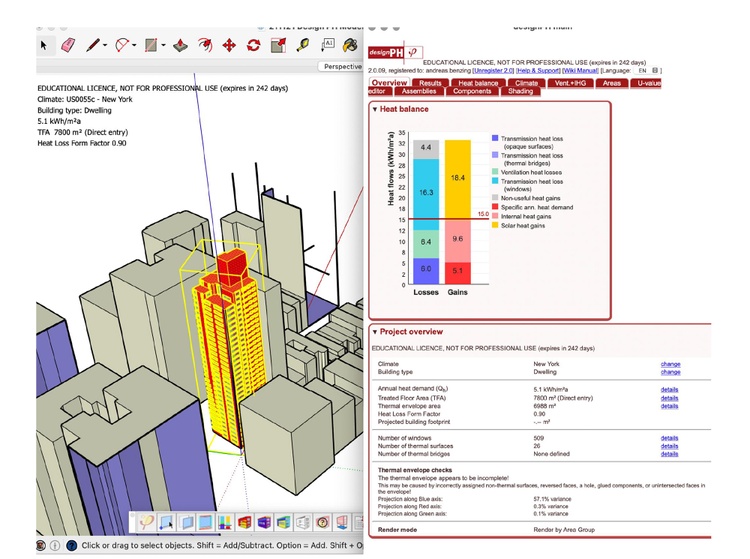Switch to the Overview tab

pyautogui.click(x=389, y=82)
